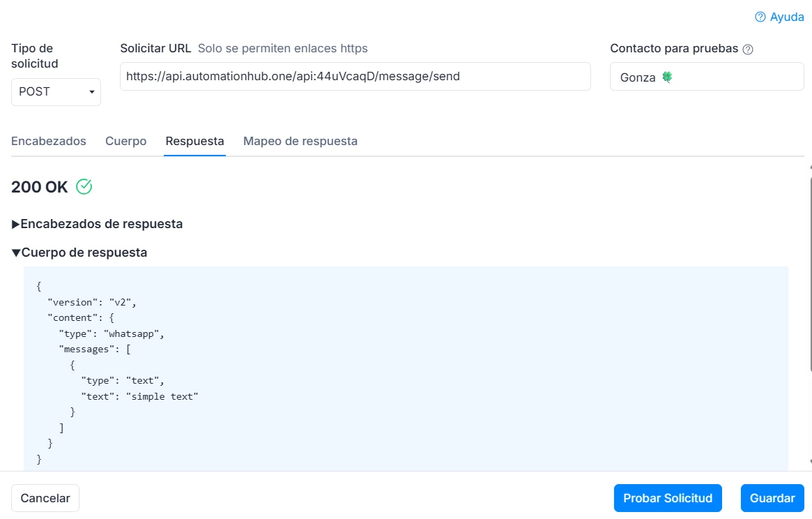This screenshot has width=812, height=519.
Task: Click the 'Solo se permiten enlaces https' hint
Action: pos(283,48)
